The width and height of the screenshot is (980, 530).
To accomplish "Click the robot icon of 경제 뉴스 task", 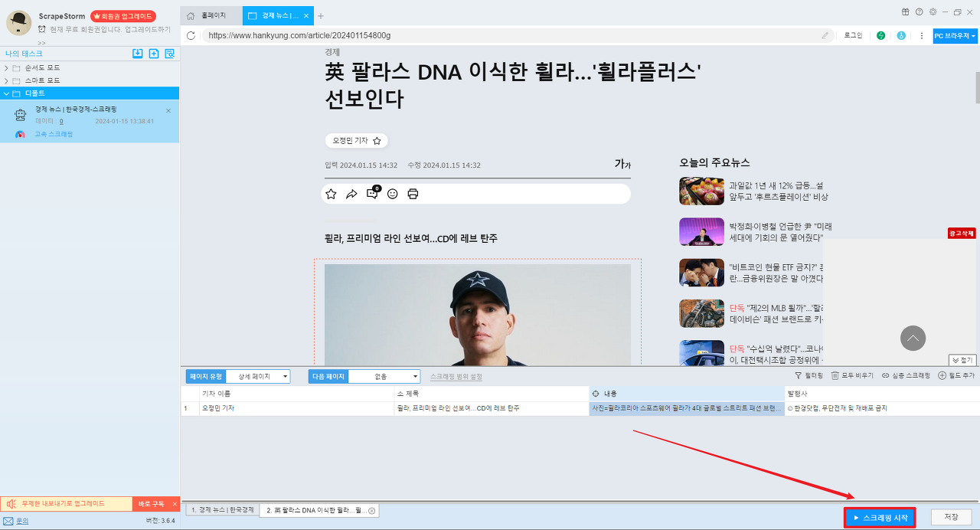I will pyautogui.click(x=21, y=116).
